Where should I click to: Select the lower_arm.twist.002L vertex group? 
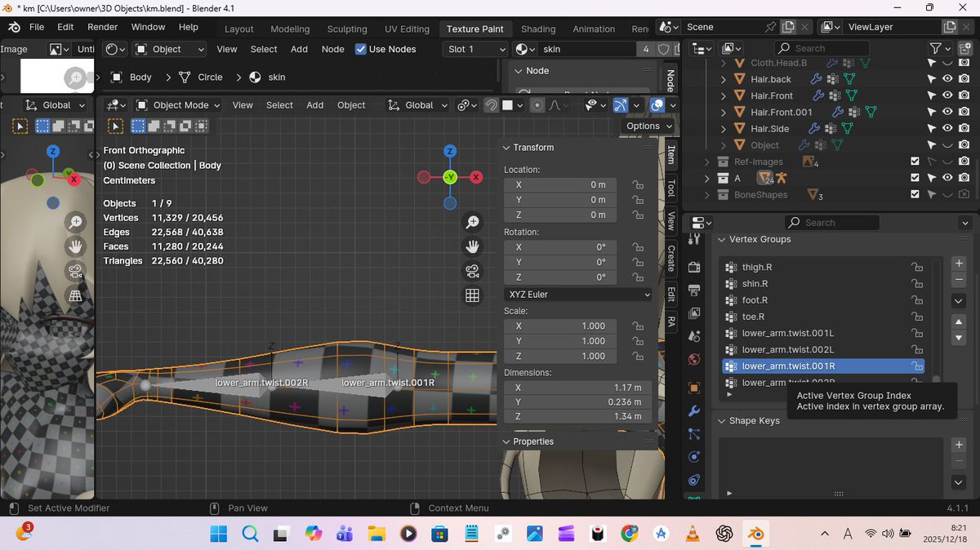tap(824, 349)
